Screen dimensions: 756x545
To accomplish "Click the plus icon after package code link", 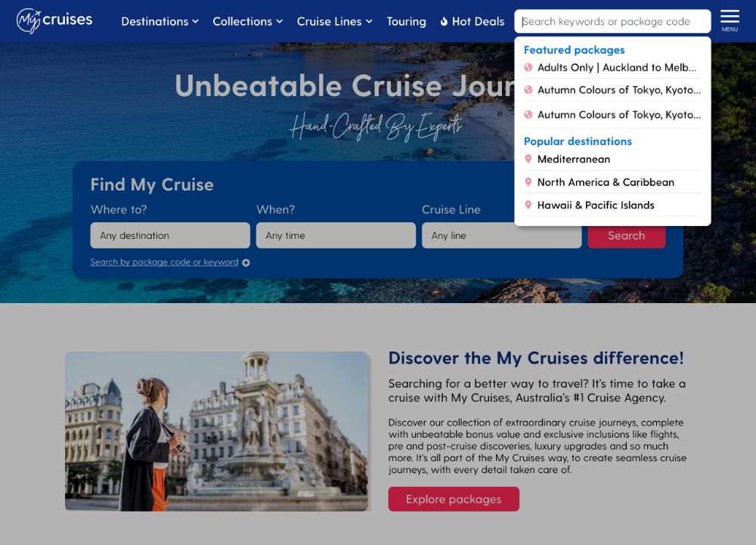I will click(246, 262).
